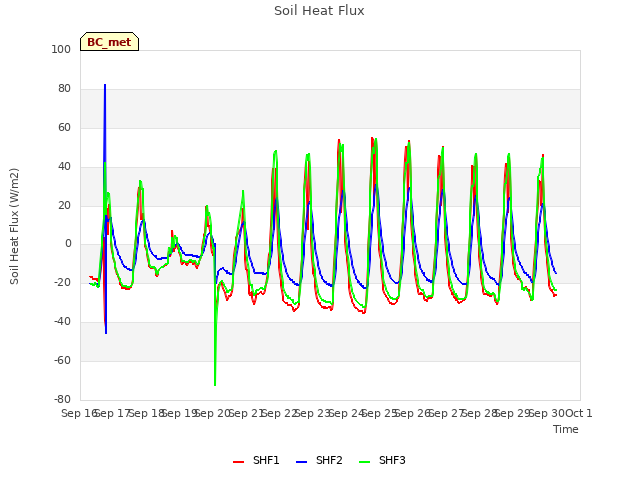The height and width of the screenshot is (480, 640).
Task: Click the 20 y-axis tick label
Action: coord(64,205)
